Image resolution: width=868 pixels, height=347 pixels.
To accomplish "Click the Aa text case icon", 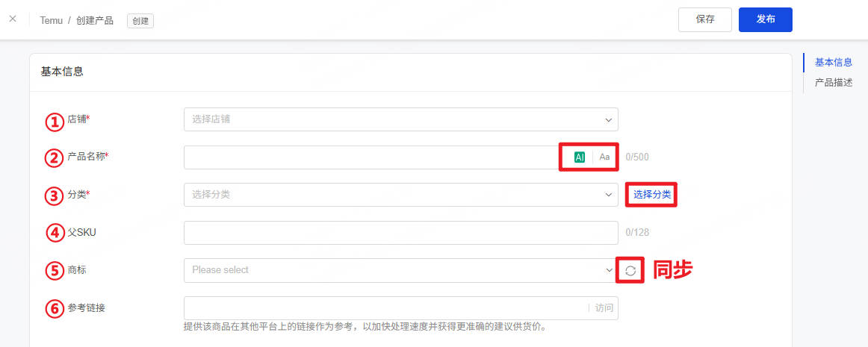I will (604, 157).
